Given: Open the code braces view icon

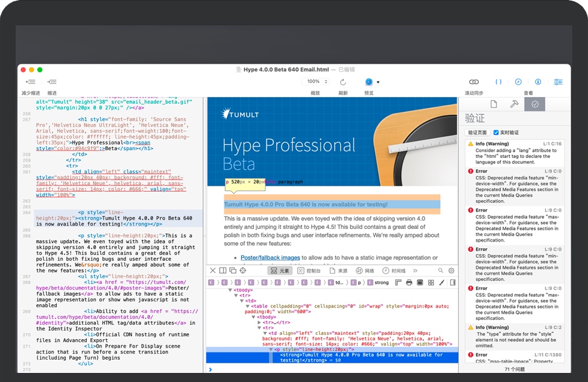Looking at the screenshot, I should coord(498,82).
